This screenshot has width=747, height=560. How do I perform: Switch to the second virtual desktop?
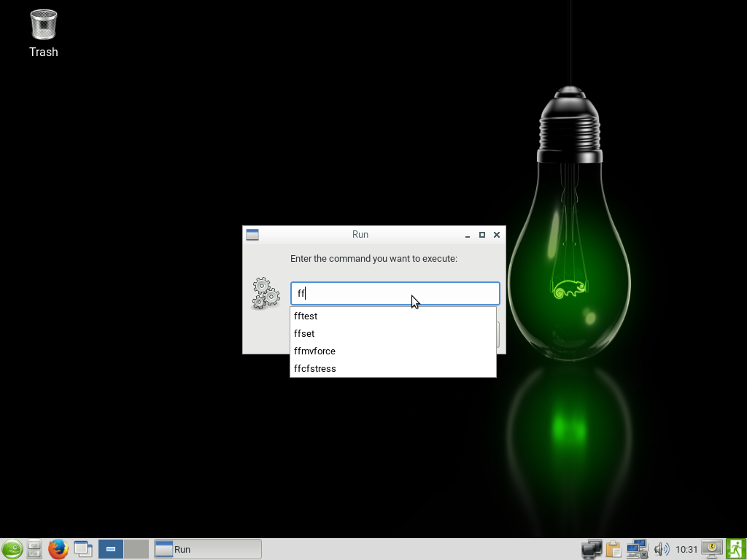coord(136,549)
